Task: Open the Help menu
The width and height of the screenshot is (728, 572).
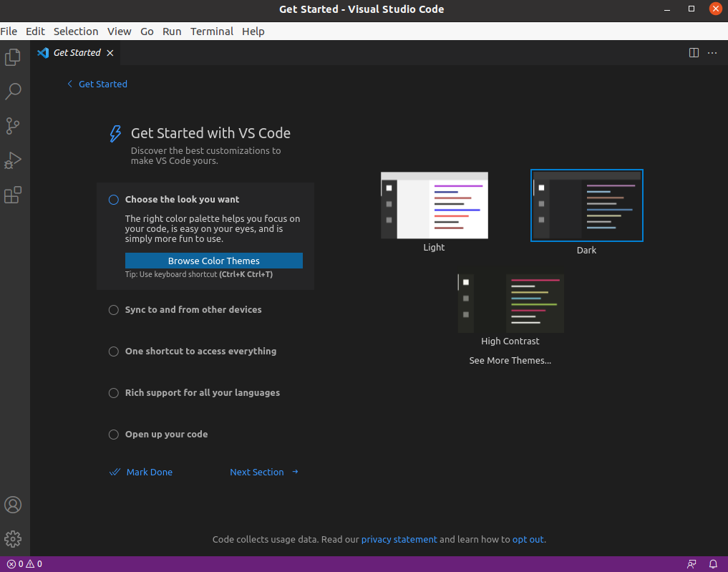Action: [253, 31]
